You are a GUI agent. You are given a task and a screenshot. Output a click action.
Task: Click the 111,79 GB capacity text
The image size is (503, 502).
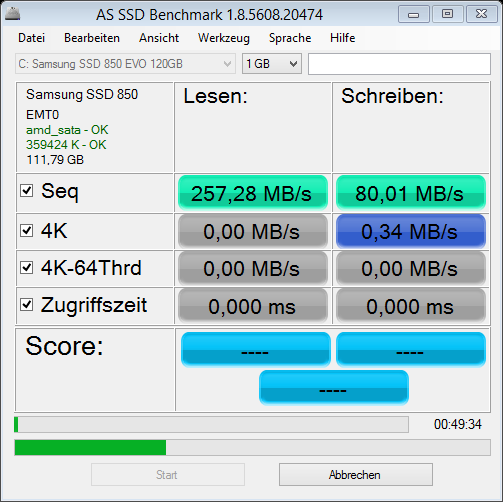pos(55,160)
